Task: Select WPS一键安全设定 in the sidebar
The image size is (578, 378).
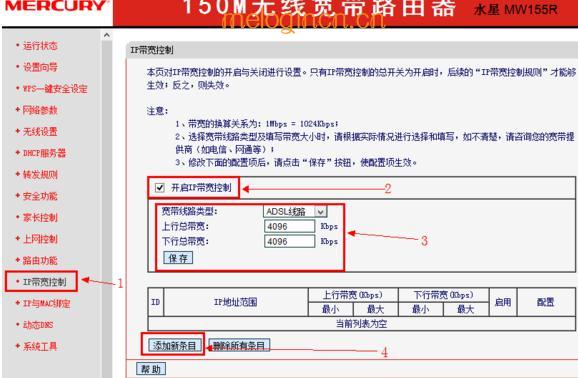Action: click(55, 89)
